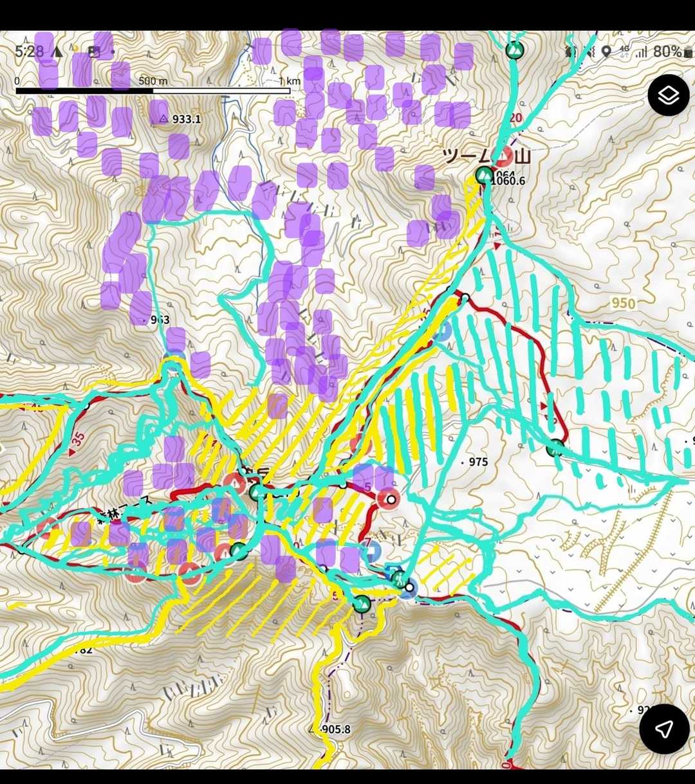Tap the red warning marker beside ツーム山
Screen dimensions: 695x784
pos(504,156)
